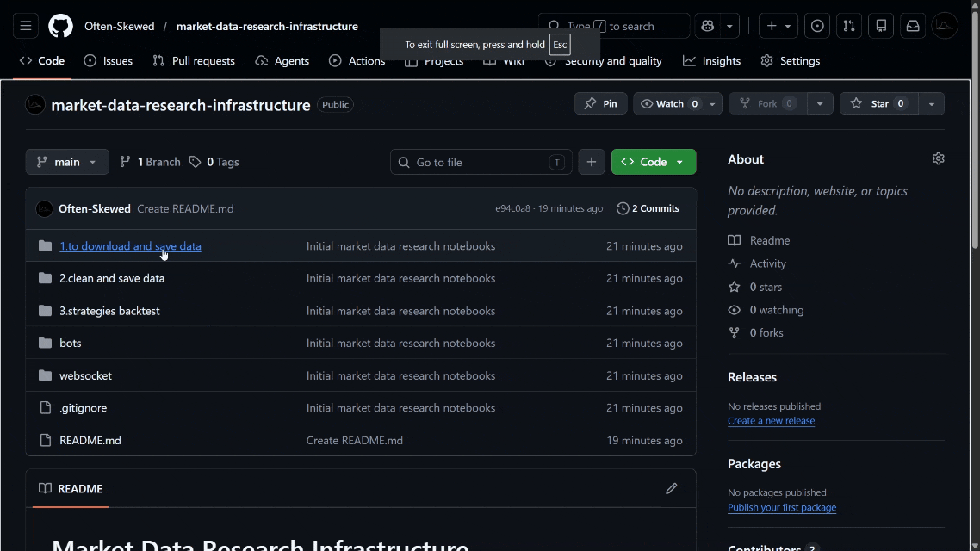Click the README.md row Create README.md message
Image resolution: width=980 pixels, height=551 pixels.
tap(355, 440)
